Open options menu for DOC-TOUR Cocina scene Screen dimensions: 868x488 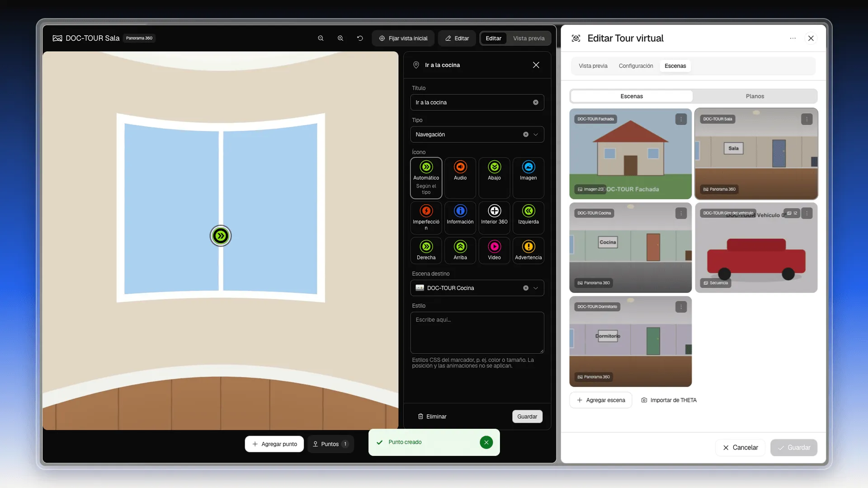click(x=681, y=213)
